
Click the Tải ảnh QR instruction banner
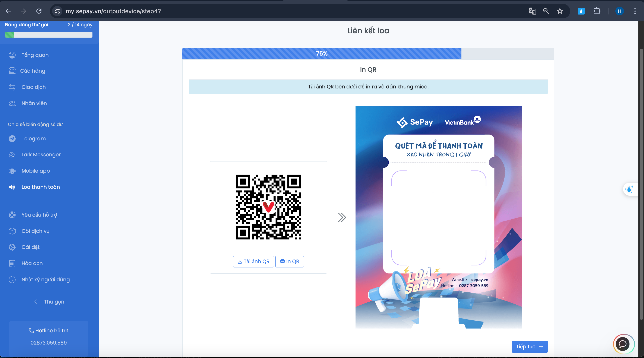click(368, 87)
